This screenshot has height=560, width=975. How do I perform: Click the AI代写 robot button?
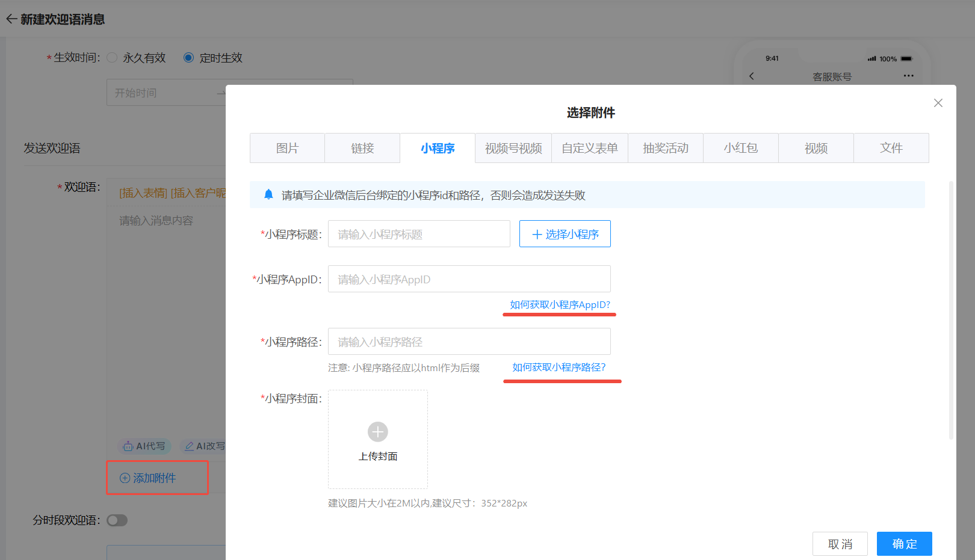(144, 446)
